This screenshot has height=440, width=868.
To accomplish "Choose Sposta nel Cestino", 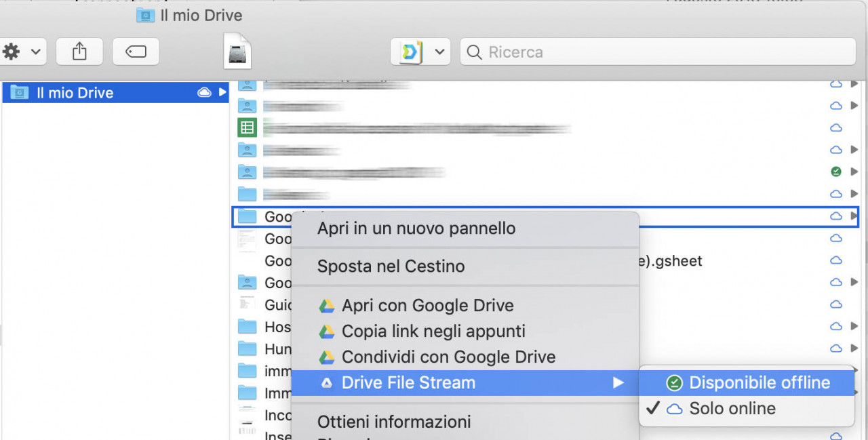I will 465,266.
